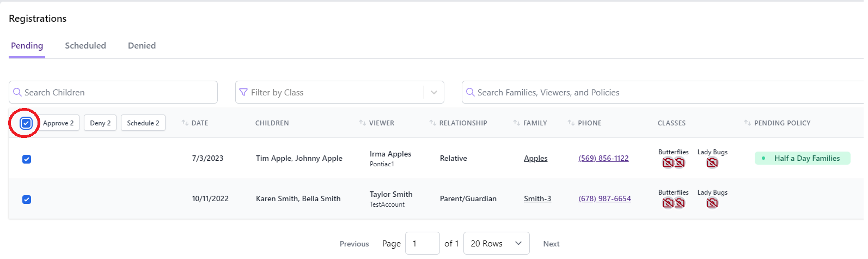Click first Butterflies camera-off icon in Apples row
868x259 pixels.
click(x=668, y=162)
